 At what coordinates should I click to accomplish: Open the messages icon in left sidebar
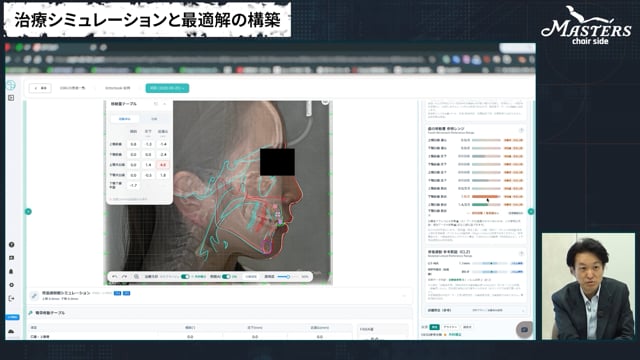11,258
